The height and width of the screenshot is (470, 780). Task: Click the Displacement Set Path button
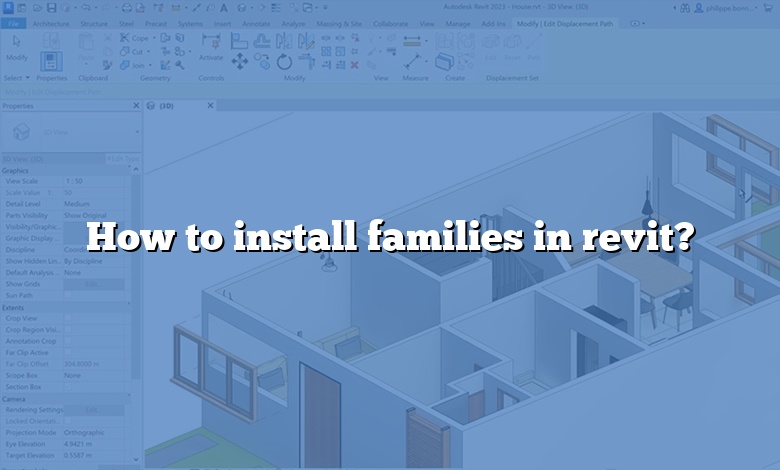coord(534,48)
